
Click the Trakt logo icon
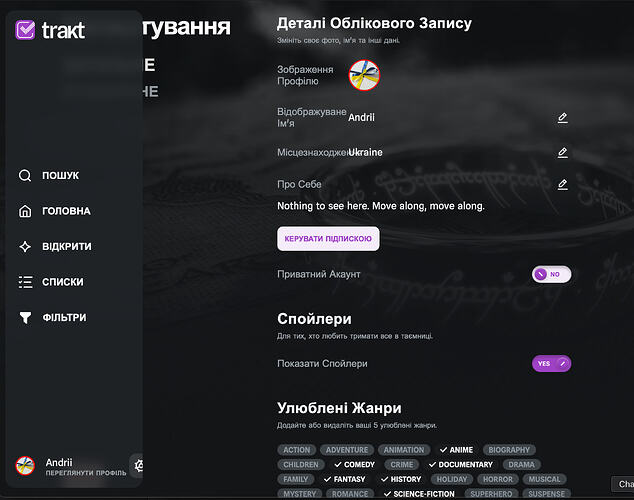pos(25,30)
